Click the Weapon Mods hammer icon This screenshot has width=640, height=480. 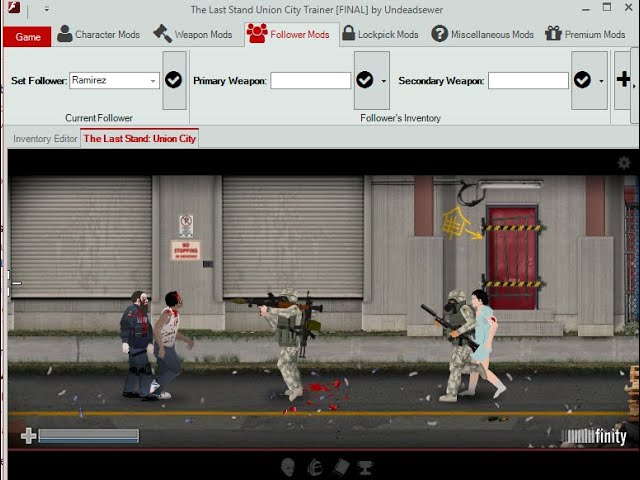pyautogui.click(x=162, y=33)
